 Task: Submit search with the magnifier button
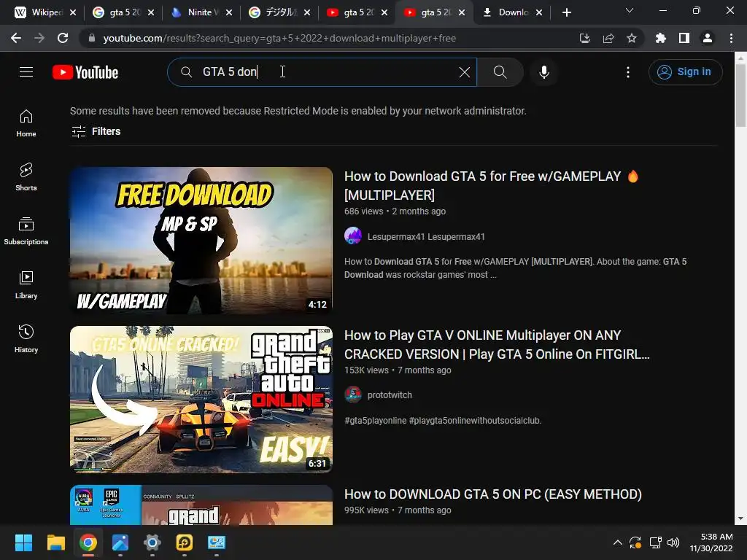click(x=500, y=72)
